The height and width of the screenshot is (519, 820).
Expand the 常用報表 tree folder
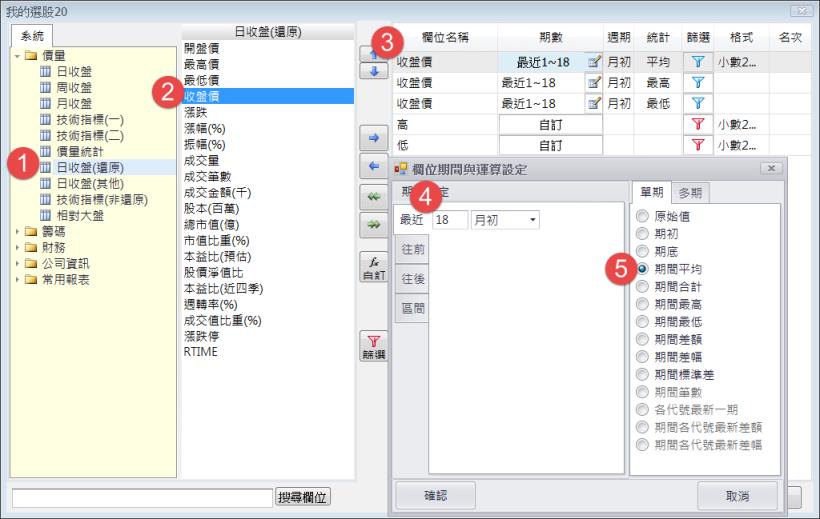[x=17, y=279]
